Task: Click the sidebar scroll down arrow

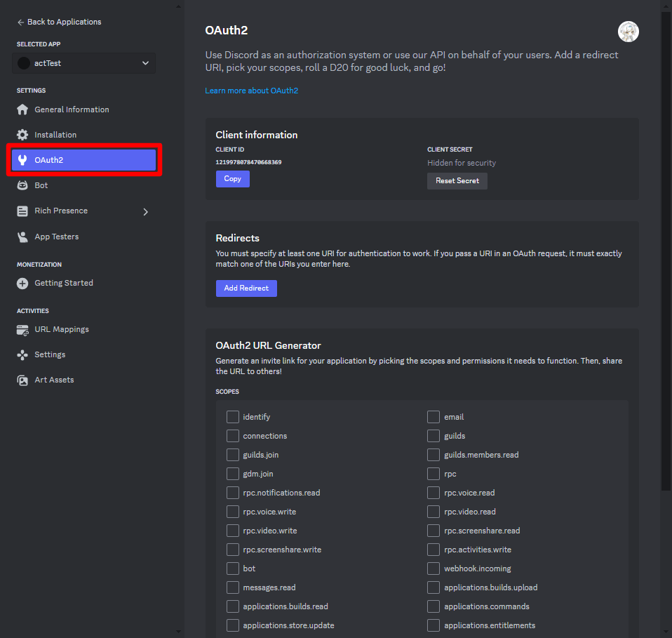Action: [x=178, y=632]
